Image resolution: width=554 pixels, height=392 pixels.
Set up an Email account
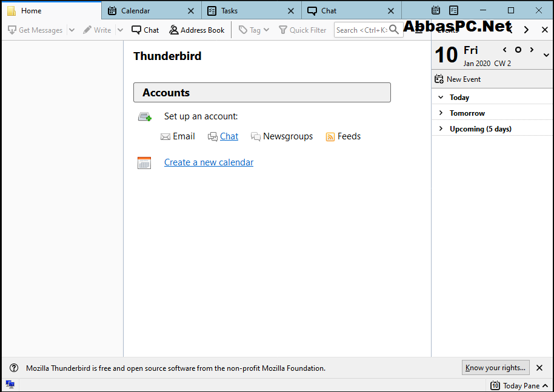click(x=184, y=136)
